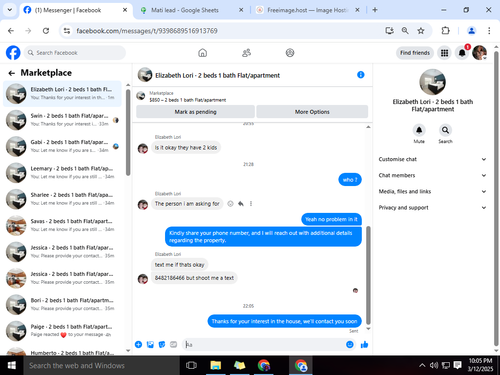Click the Find friends button

coord(415,53)
